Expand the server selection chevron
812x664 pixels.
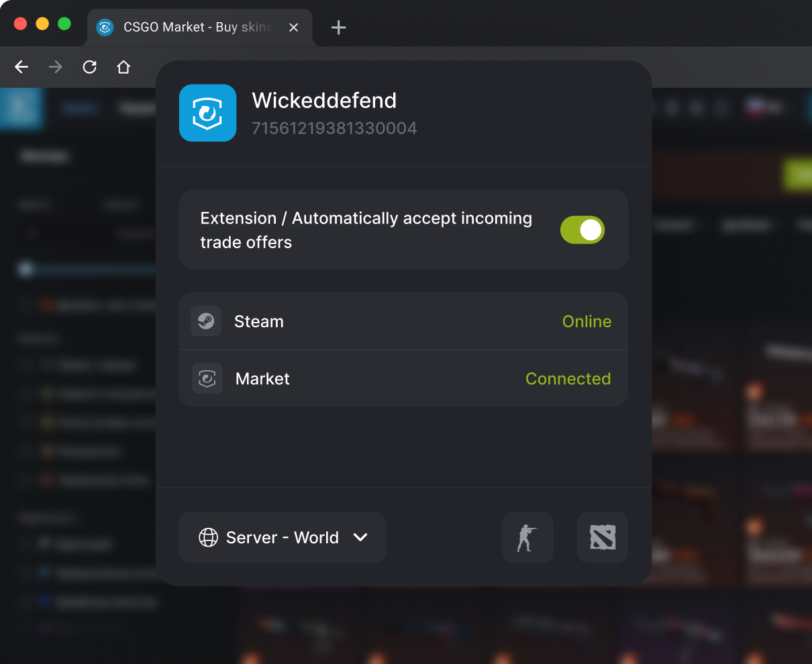pyautogui.click(x=360, y=537)
